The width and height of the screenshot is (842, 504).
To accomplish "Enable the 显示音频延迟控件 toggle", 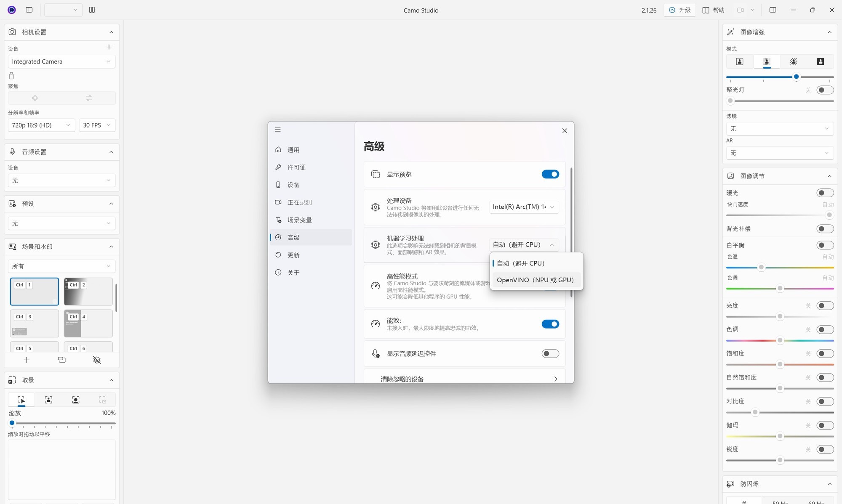I will coord(550,353).
